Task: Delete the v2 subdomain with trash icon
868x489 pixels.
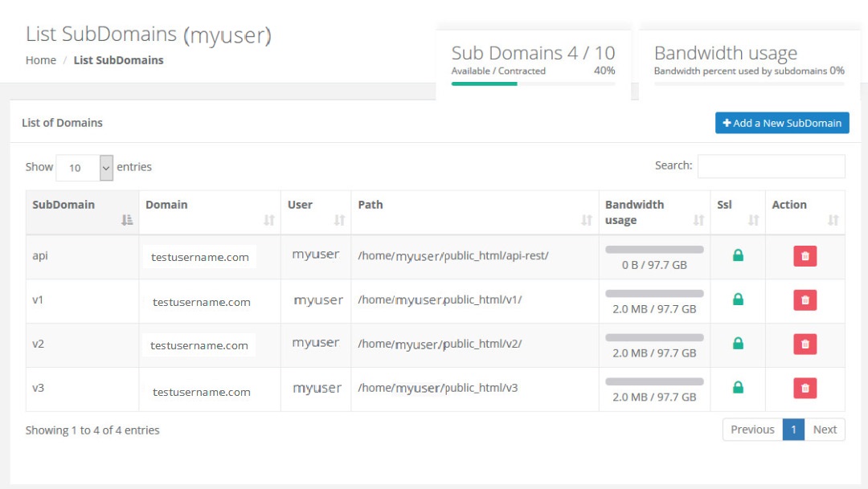Action: (805, 344)
